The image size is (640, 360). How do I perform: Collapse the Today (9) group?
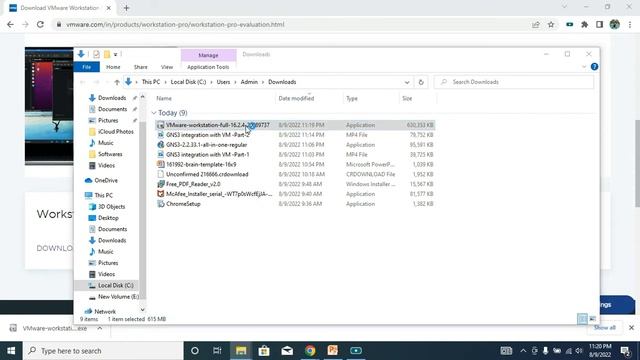coord(154,113)
